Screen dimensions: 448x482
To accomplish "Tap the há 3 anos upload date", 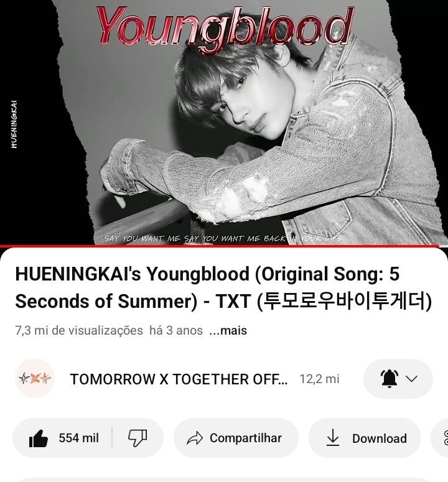I will 176,331.
